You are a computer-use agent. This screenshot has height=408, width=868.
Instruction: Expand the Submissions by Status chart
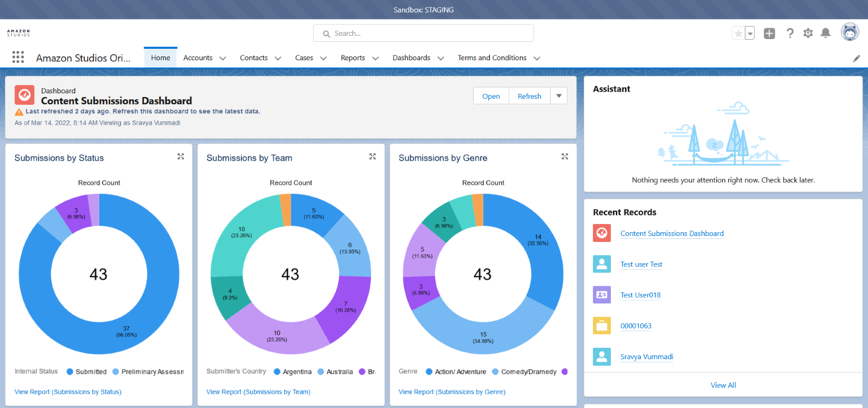(x=181, y=156)
